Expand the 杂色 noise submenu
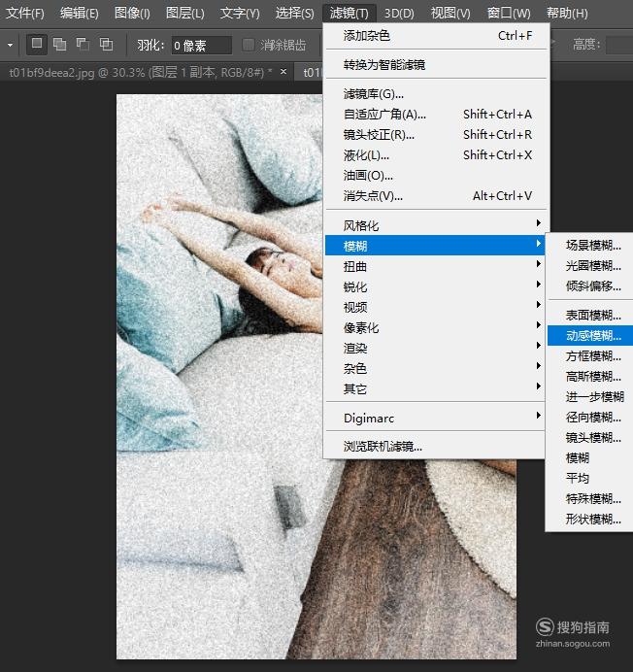 (436, 369)
